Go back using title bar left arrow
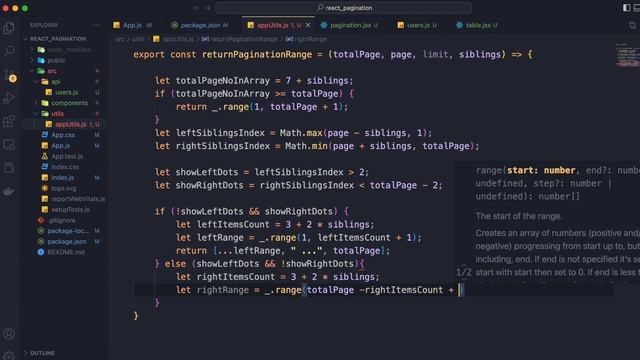The height and width of the screenshot is (360, 640). pyautogui.click(x=197, y=8)
